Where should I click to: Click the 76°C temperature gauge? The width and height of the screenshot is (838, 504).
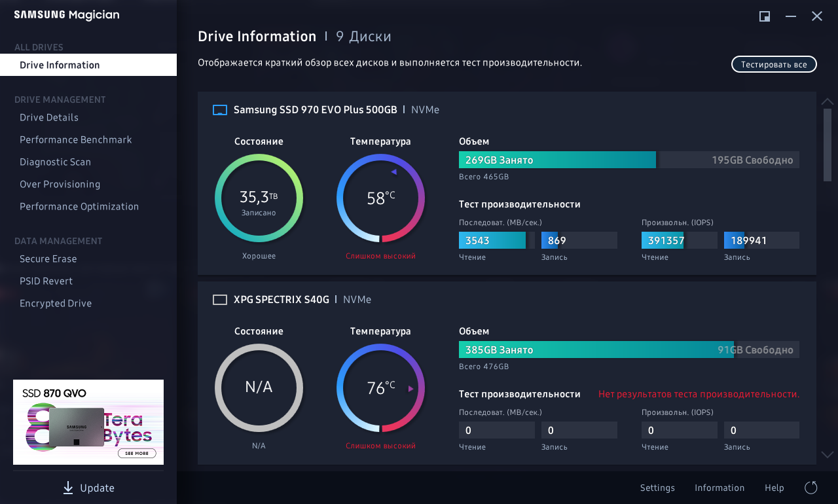coord(380,388)
